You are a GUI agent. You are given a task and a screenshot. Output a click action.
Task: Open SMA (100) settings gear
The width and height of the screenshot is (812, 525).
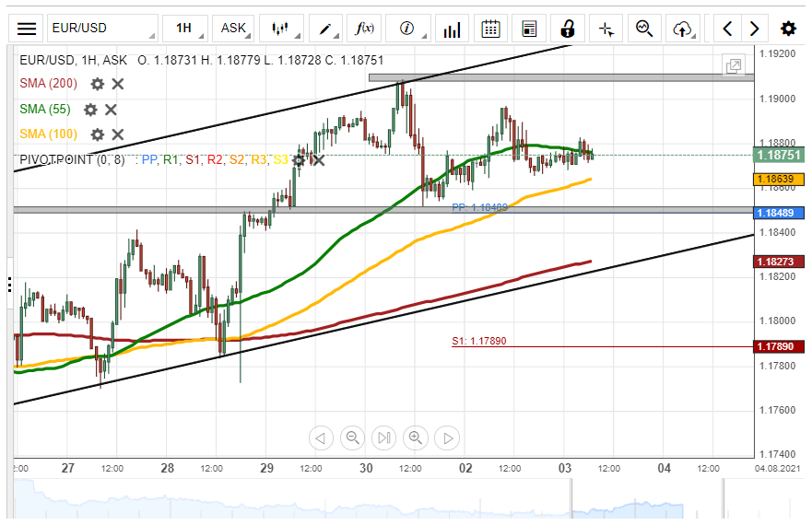click(x=98, y=134)
